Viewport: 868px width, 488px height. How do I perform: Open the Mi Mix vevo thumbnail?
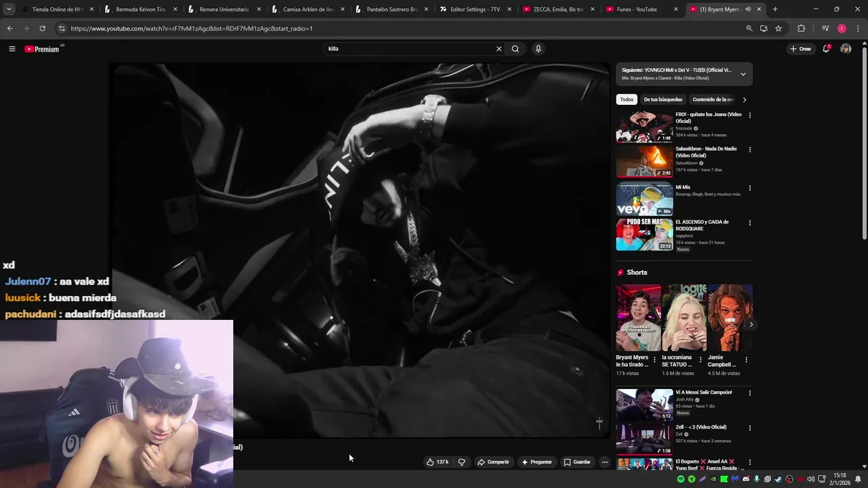(x=644, y=200)
